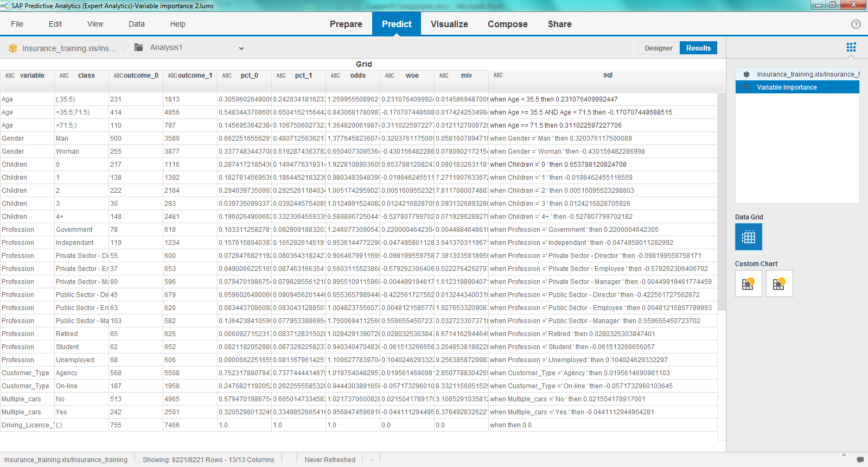This screenshot has width=868, height=467.
Task: Select the 'On-line' class cell
Action: (x=81, y=386)
